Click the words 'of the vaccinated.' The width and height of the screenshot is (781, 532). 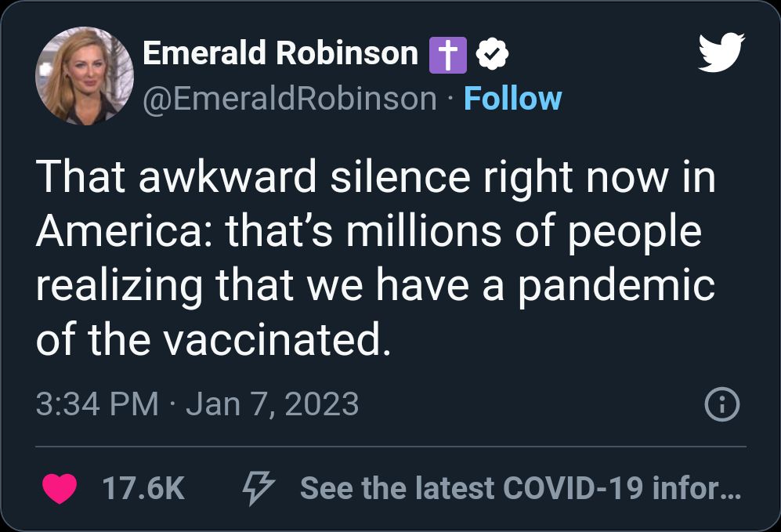[x=212, y=339]
